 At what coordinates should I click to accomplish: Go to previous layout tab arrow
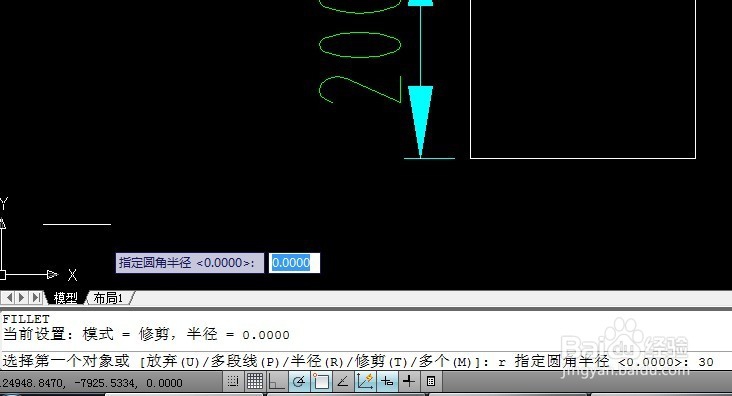[x=9, y=297]
